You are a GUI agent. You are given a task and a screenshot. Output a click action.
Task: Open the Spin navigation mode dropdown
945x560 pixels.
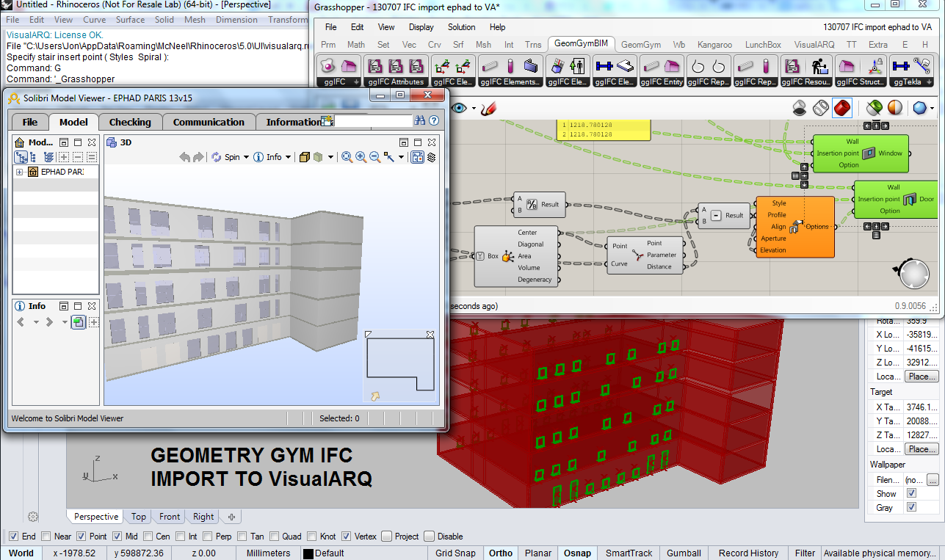tap(246, 157)
